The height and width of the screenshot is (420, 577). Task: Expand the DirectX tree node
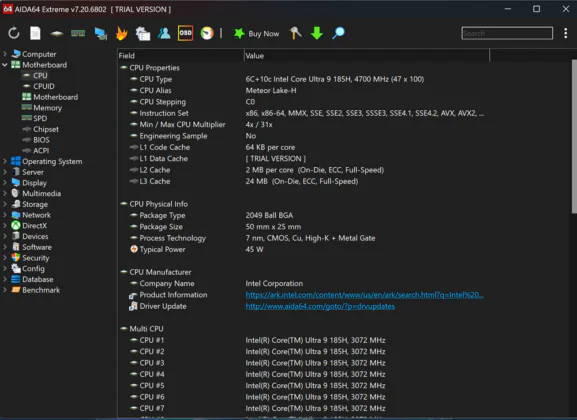[5, 225]
